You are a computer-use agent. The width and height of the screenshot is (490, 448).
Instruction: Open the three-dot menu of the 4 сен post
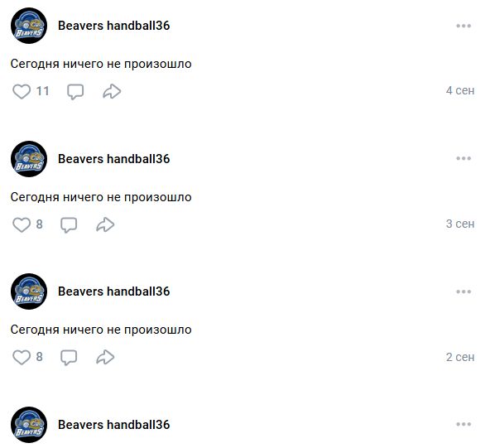point(464,26)
